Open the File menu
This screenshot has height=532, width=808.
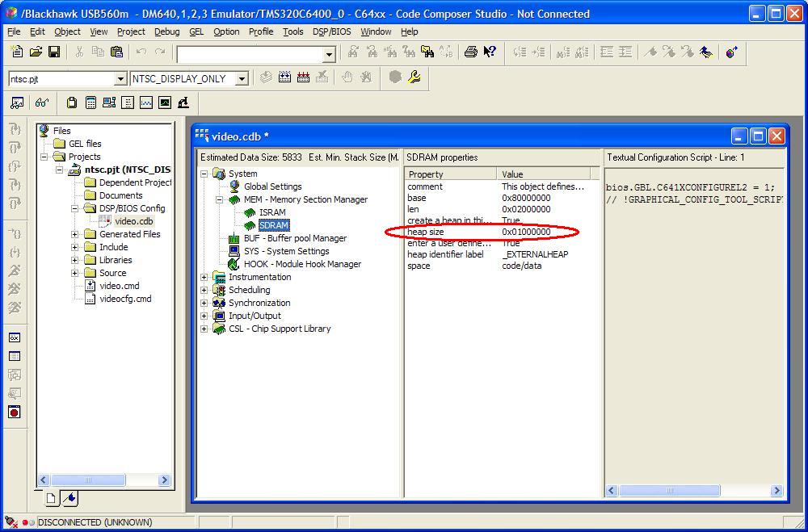click(14, 31)
